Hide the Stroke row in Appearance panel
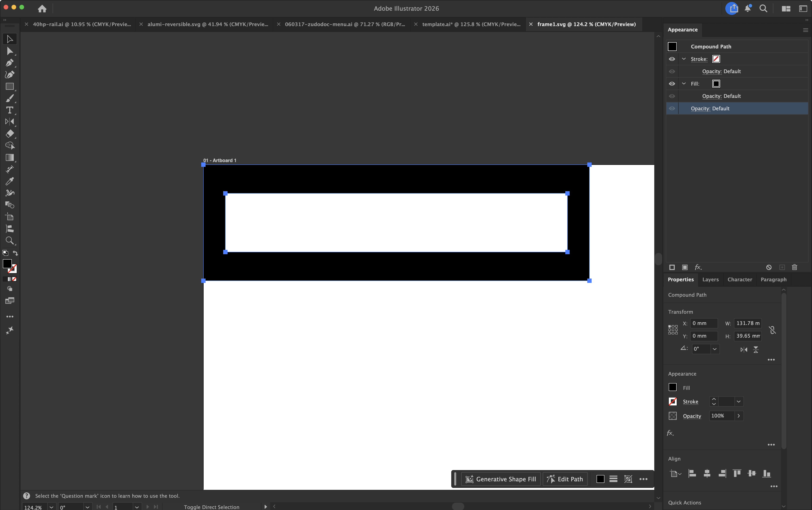This screenshot has height=510, width=812. pos(672,59)
